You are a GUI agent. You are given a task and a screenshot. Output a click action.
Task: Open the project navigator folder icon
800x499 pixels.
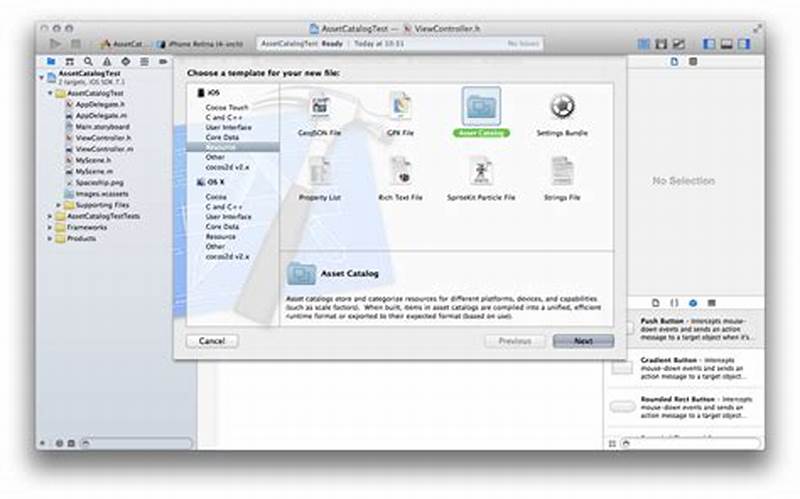(x=51, y=62)
